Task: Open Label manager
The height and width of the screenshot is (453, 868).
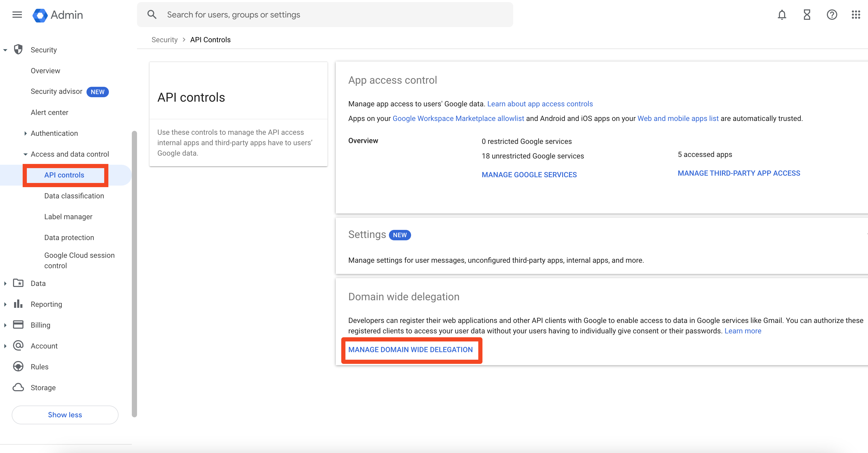Action: (x=69, y=217)
